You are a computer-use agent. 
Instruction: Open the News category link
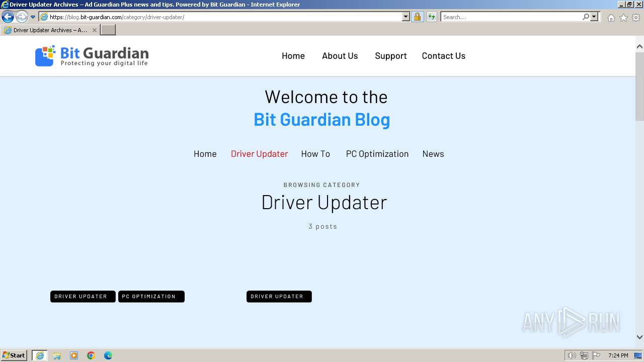click(x=433, y=154)
